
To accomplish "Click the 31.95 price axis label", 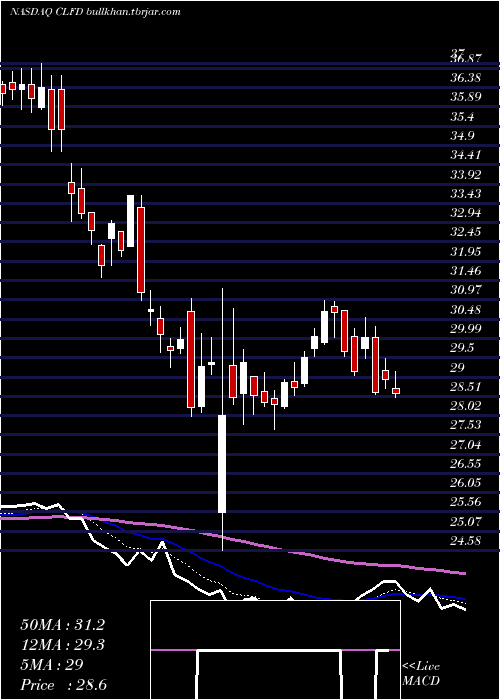I will (466, 252).
